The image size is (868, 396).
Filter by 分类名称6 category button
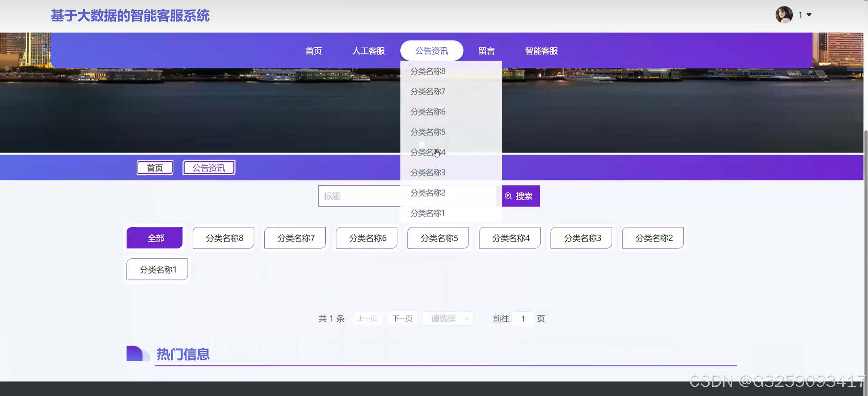click(x=366, y=238)
